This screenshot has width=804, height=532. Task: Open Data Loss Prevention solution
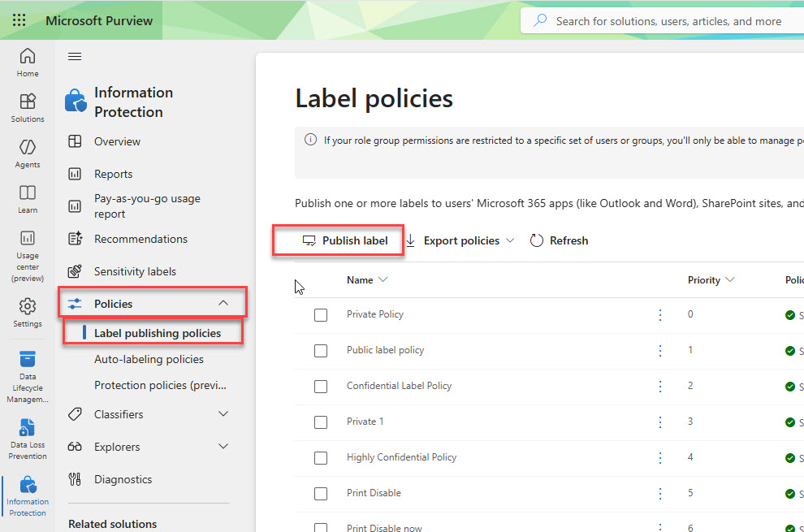(x=27, y=439)
